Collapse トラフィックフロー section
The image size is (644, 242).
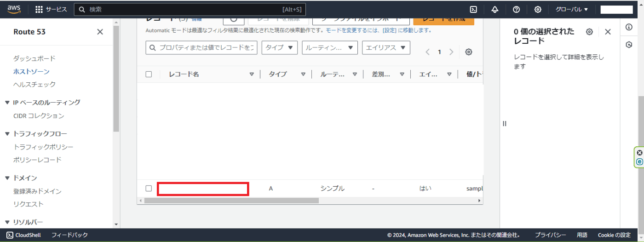click(7, 134)
